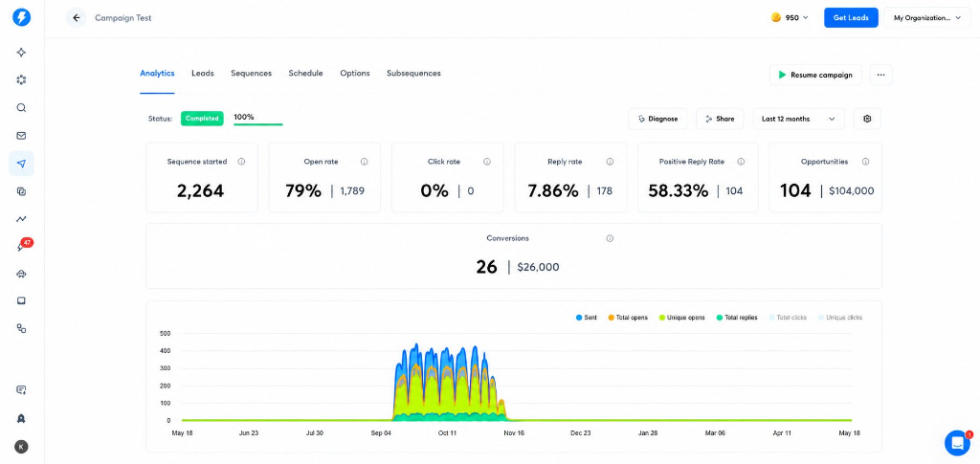Click the Campaign Test title

pyautogui.click(x=123, y=17)
